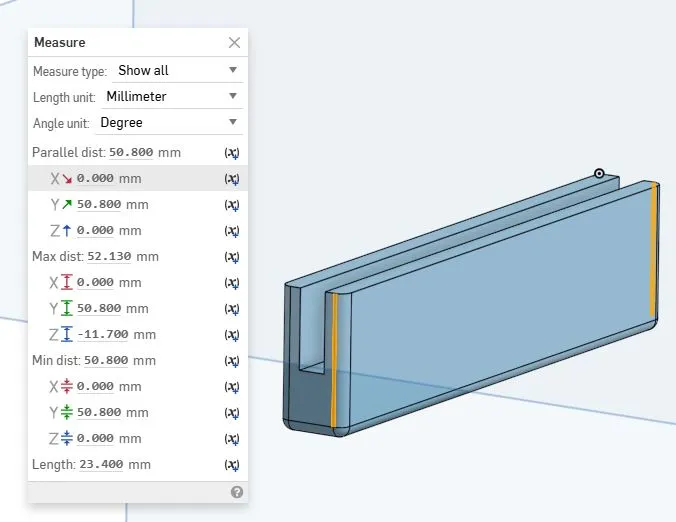Click variable icon beside Parallel dist total
Viewport: 676px width, 522px height.
232,153
